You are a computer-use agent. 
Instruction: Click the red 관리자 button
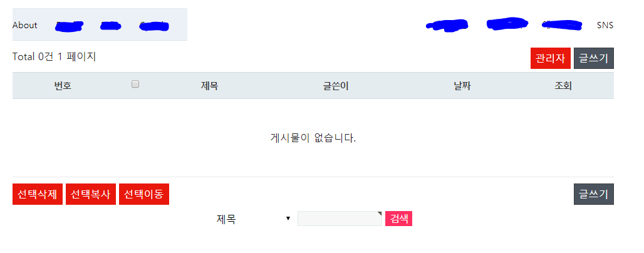tap(550, 58)
